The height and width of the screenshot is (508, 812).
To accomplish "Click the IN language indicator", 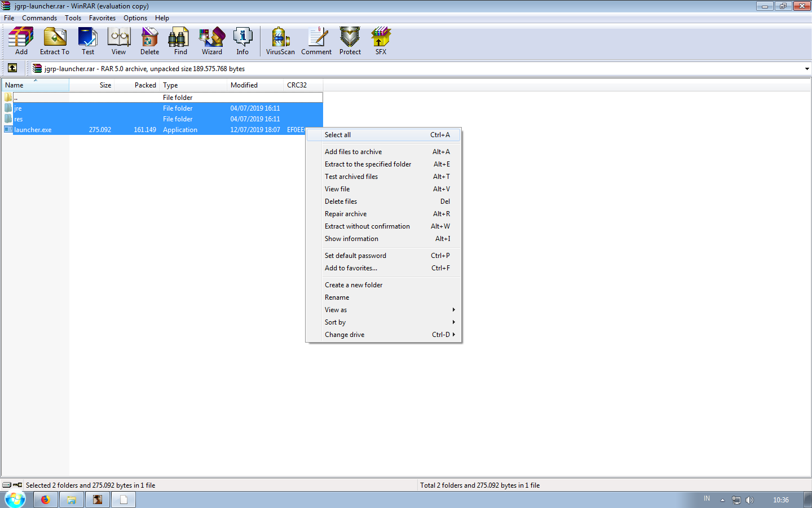I will pos(707,498).
